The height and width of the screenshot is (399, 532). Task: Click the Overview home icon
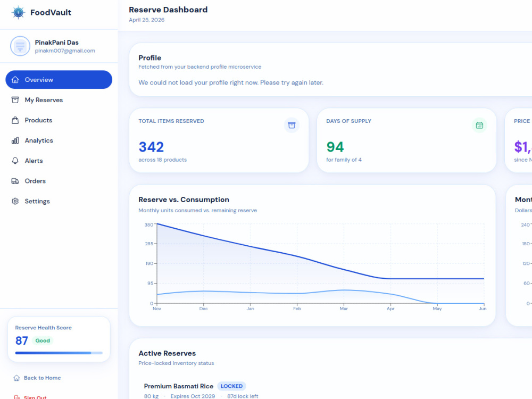click(15, 80)
